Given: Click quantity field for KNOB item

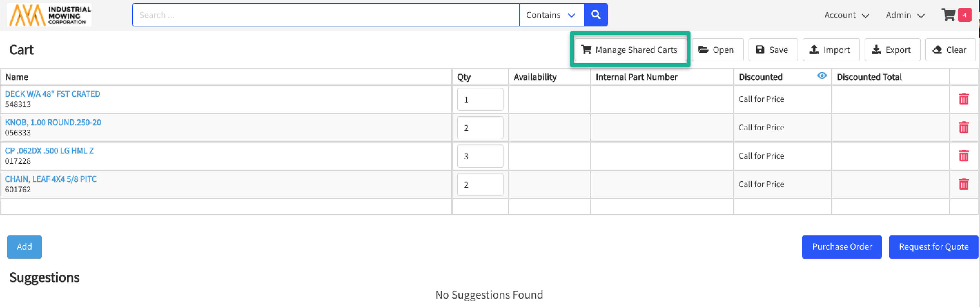Looking at the screenshot, I should [480, 128].
